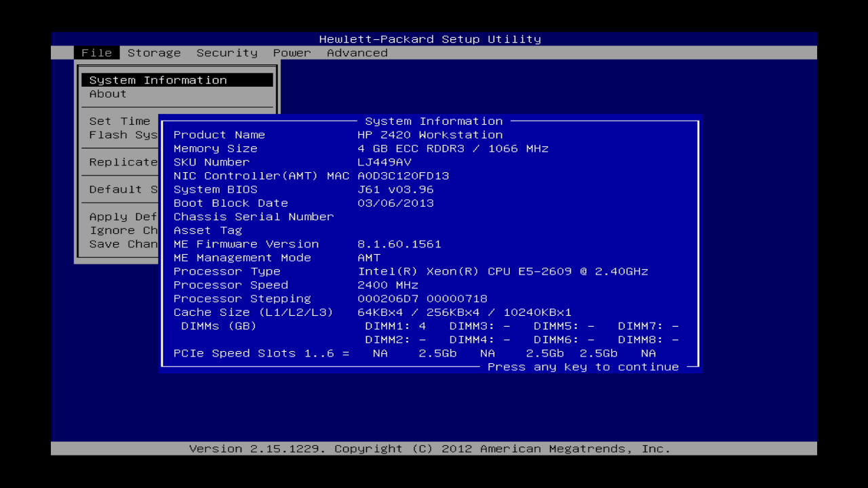Click the System BIOS label

click(x=216, y=189)
